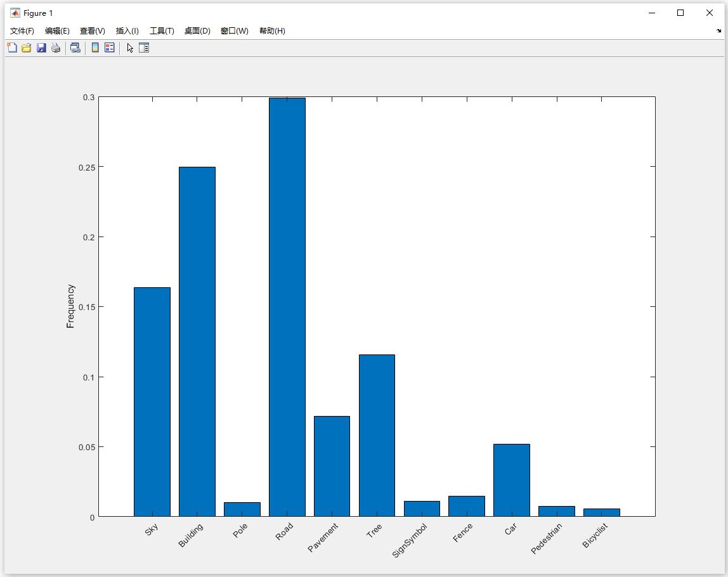Click the 'Car' x-axis tick label

[x=510, y=529]
